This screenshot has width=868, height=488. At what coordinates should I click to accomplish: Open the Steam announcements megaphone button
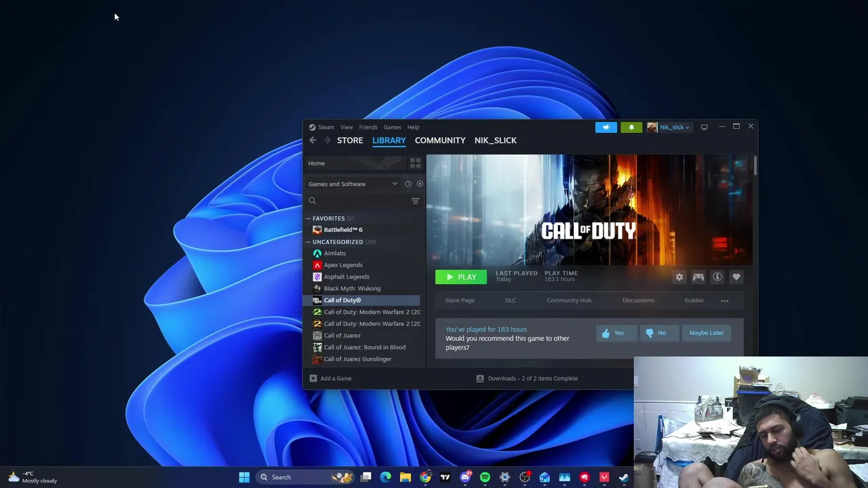point(606,127)
